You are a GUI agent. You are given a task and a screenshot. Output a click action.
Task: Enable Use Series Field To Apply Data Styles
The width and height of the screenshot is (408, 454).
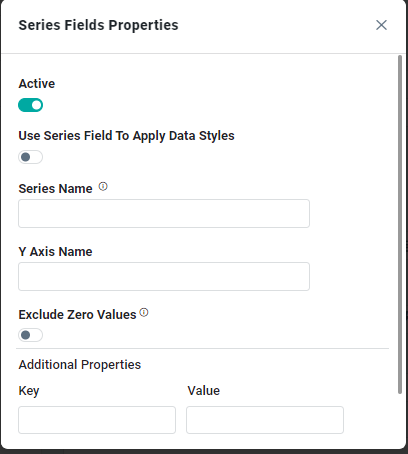[x=30, y=157]
